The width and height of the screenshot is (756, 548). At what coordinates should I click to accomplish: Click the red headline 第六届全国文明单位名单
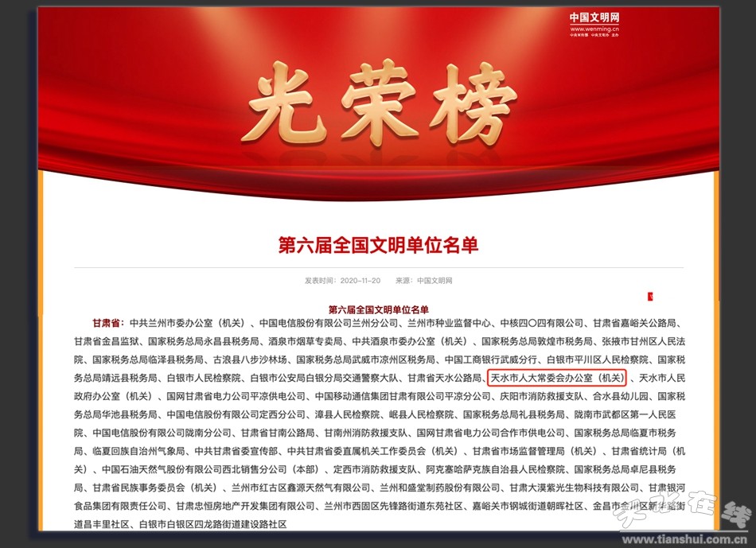click(378, 244)
